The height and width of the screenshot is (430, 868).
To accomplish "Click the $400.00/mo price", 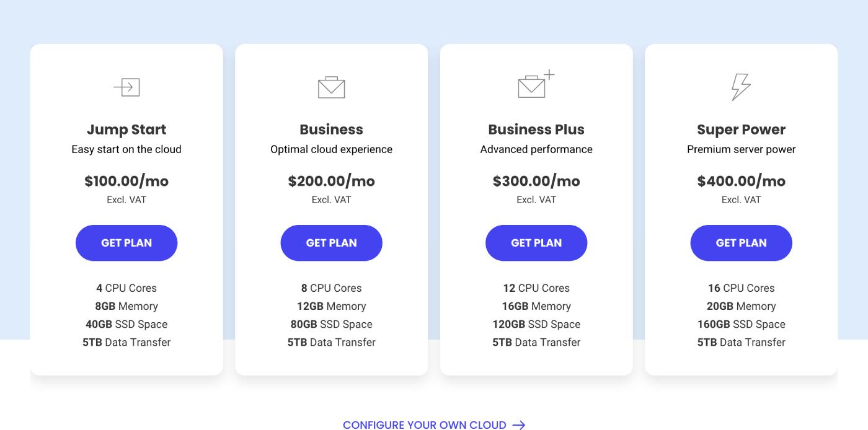I will pos(741,181).
